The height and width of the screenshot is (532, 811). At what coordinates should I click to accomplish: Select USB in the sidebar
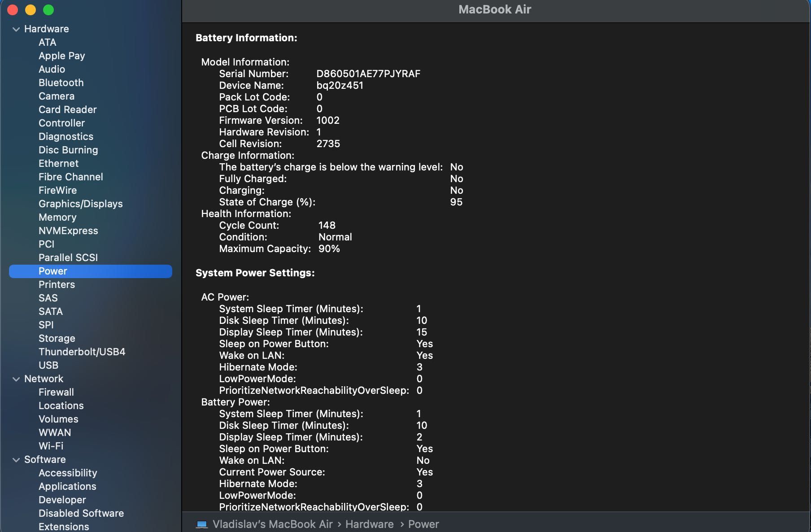48,365
